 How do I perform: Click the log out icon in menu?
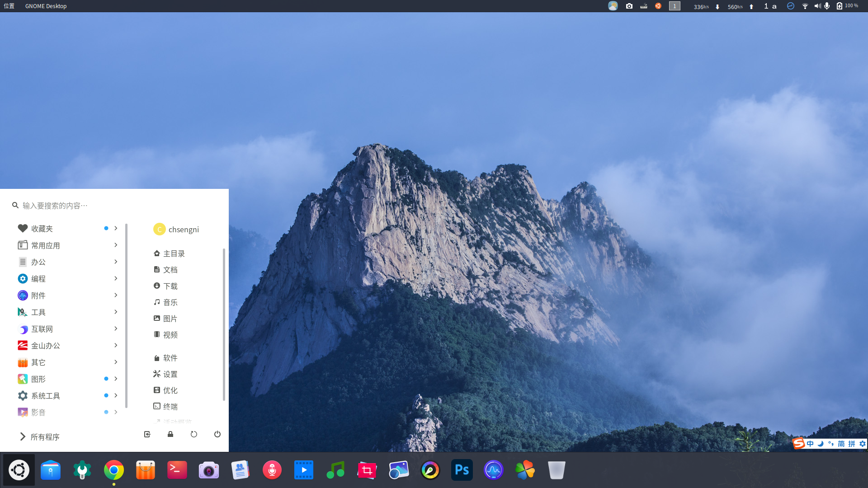point(147,434)
